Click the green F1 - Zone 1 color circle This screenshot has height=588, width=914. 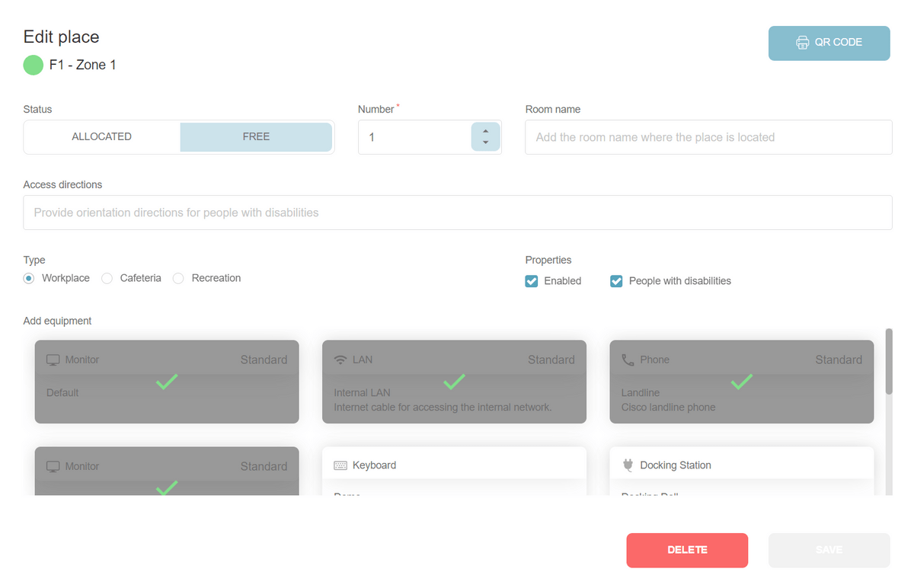coord(34,66)
